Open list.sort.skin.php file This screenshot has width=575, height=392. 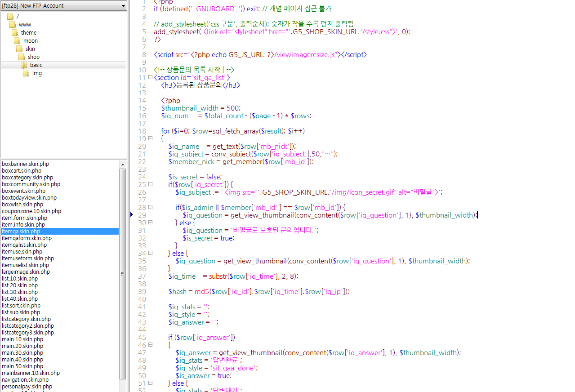[x=21, y=306]
